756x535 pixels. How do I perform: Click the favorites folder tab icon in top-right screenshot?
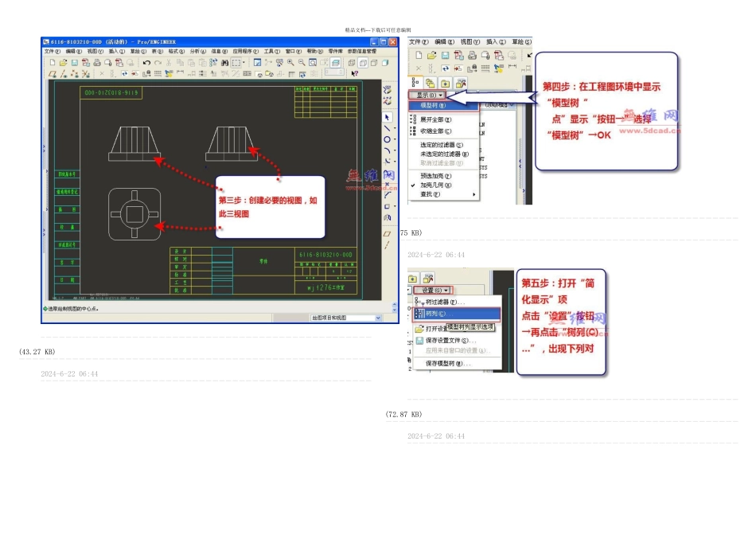click(x=446, y=83)
